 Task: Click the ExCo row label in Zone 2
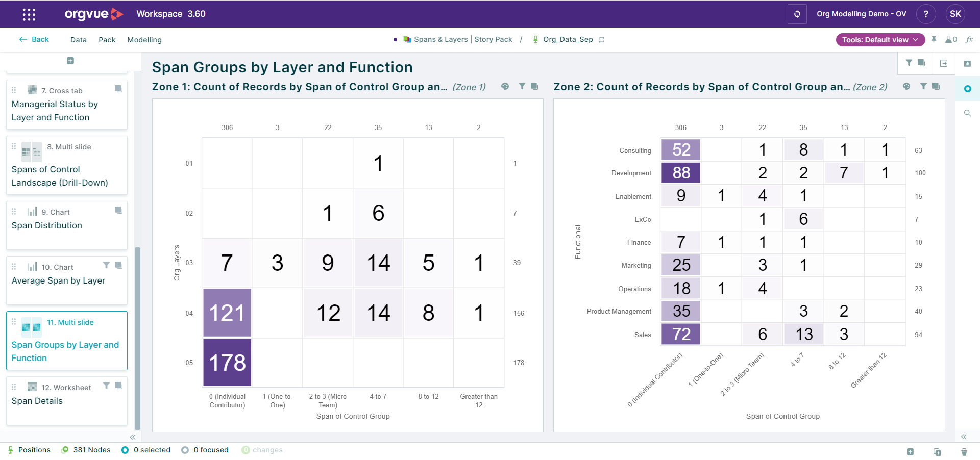click(x=643, y=219)
